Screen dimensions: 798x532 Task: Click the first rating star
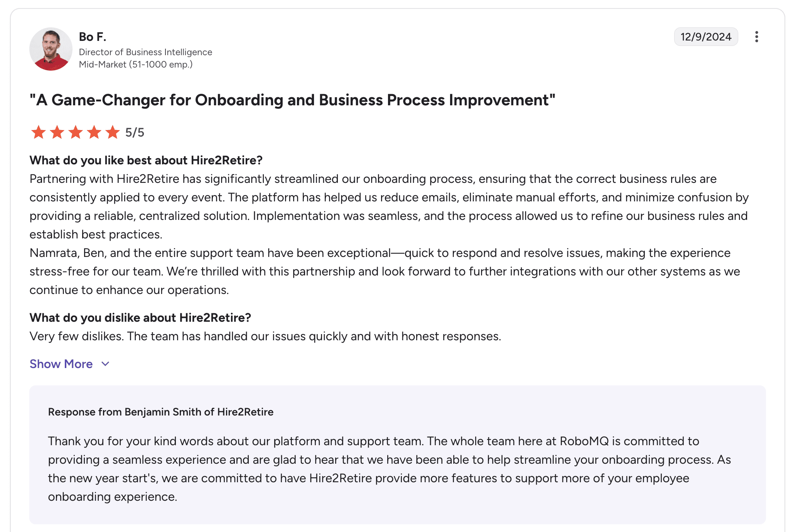point(39,132)
